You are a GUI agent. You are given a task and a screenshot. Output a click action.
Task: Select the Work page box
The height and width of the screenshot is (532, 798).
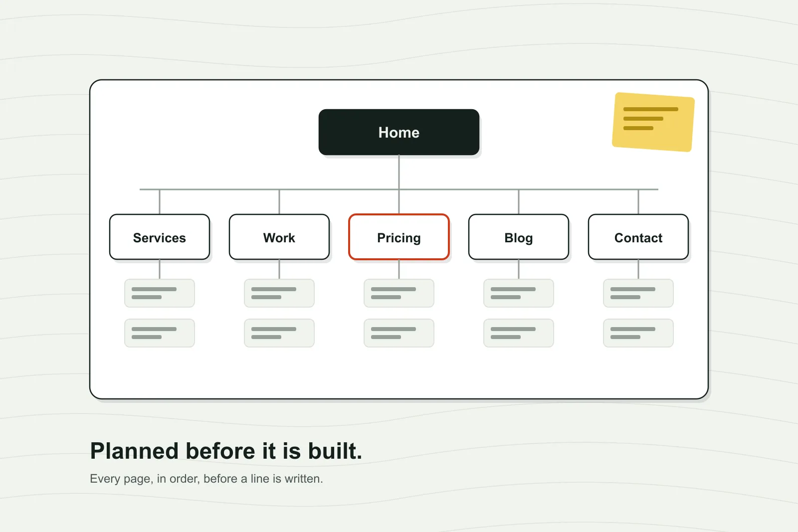(279, 237)
